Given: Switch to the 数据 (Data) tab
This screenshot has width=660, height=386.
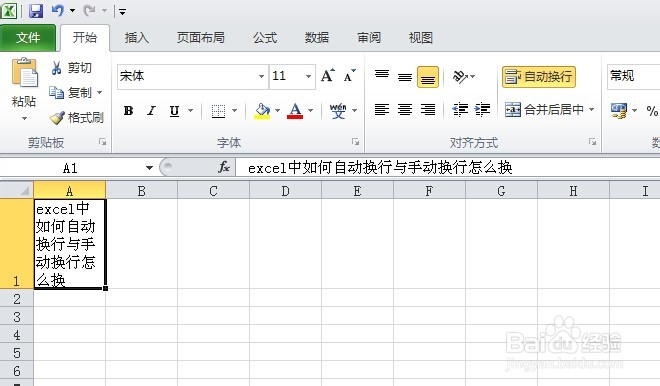Looking at the screenshot, I should (317, 38).
